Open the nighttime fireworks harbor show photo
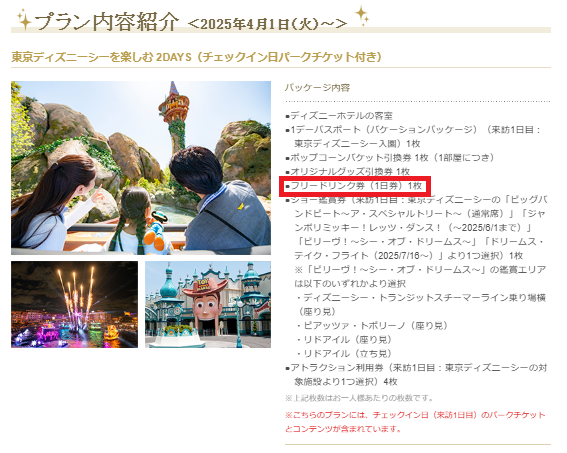The width and height of the screenshot is (567, 453). click(x=74, y=304)
